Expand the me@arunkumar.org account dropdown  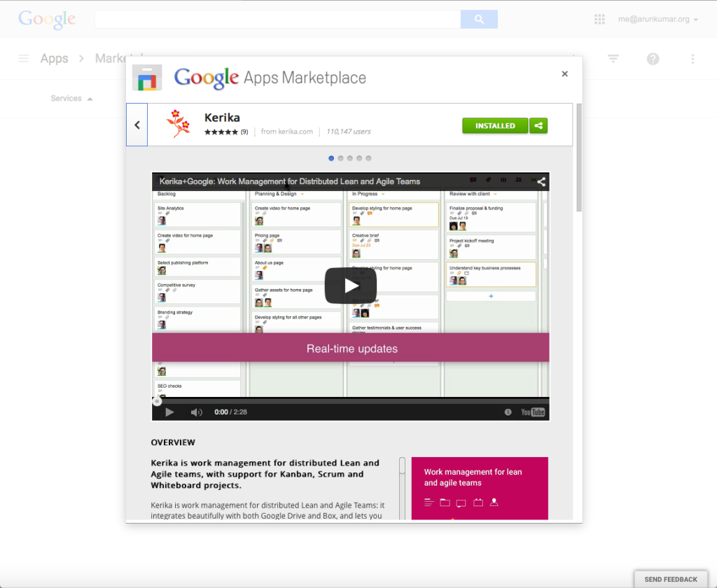[657, 19]
